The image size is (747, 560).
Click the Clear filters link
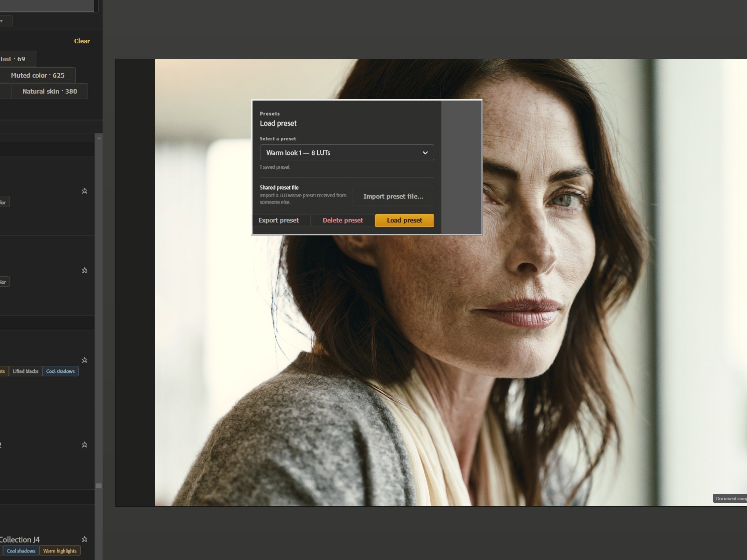pyautogui.click(x=82, y=41)
